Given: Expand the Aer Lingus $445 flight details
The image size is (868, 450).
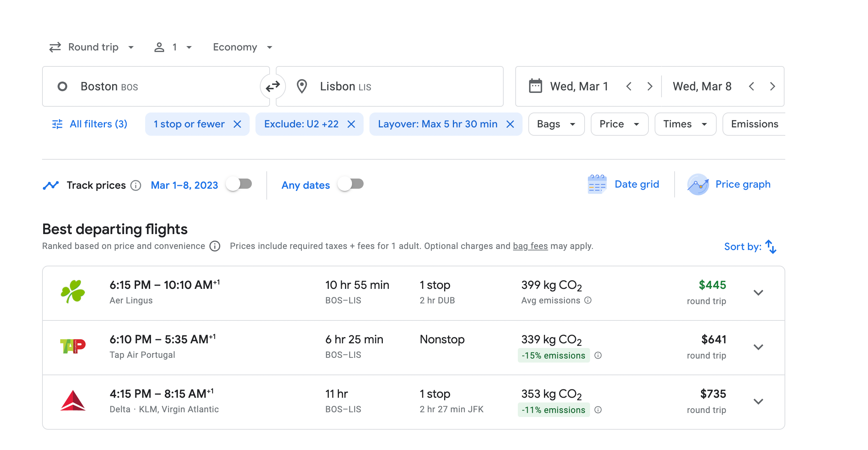Looking at the screenshot, I should (758, 292).
